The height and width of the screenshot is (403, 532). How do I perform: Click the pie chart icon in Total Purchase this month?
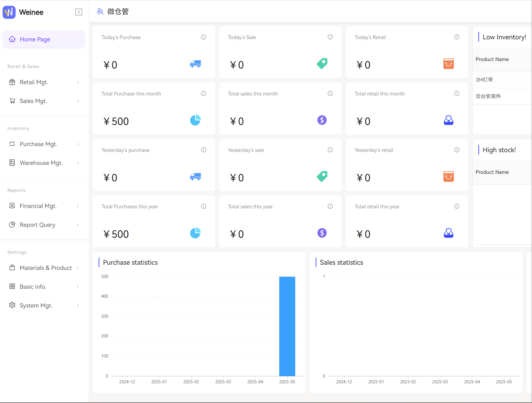tap(195, 120)
